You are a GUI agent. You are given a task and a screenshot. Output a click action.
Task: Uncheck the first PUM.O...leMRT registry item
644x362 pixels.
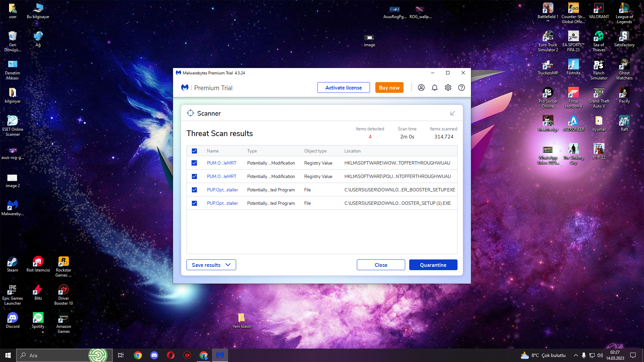click(194, 163)
